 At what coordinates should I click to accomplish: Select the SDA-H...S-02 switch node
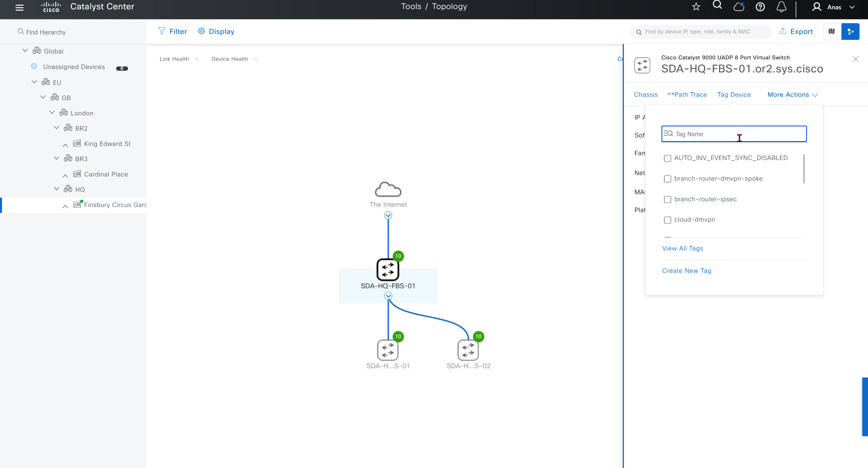pos(468,350)
